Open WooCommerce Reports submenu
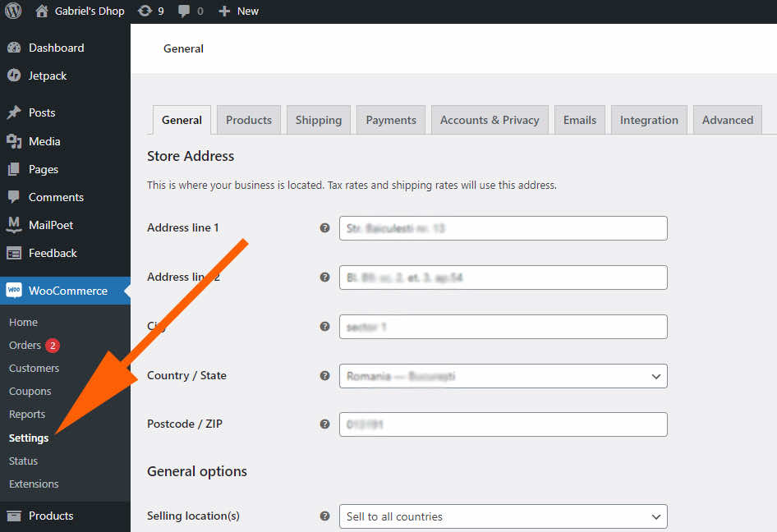The image size is (777, 532). [x=27, y=414]
